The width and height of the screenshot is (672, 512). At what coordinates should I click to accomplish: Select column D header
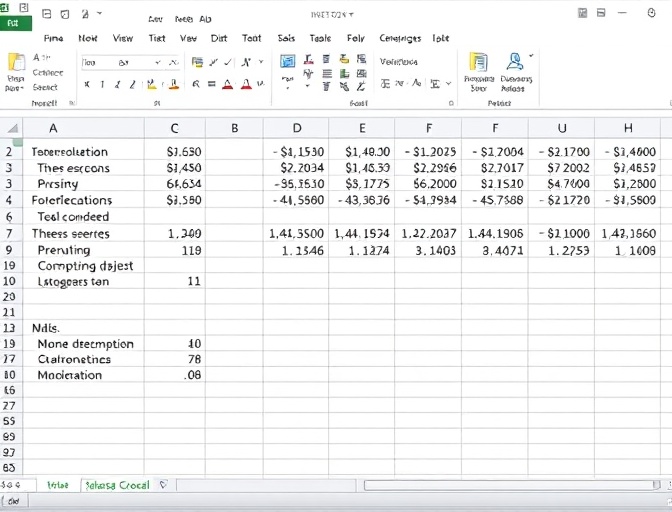point(296,128)
